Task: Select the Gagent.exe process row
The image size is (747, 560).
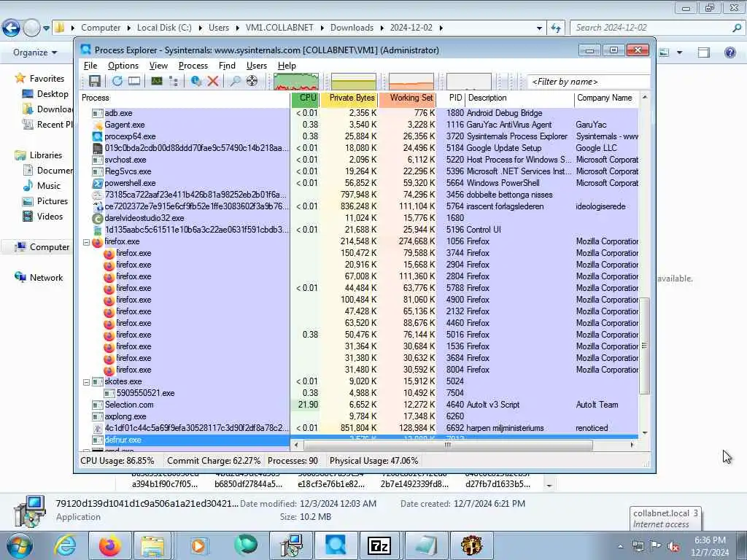Action: click(x=359, y=125)
